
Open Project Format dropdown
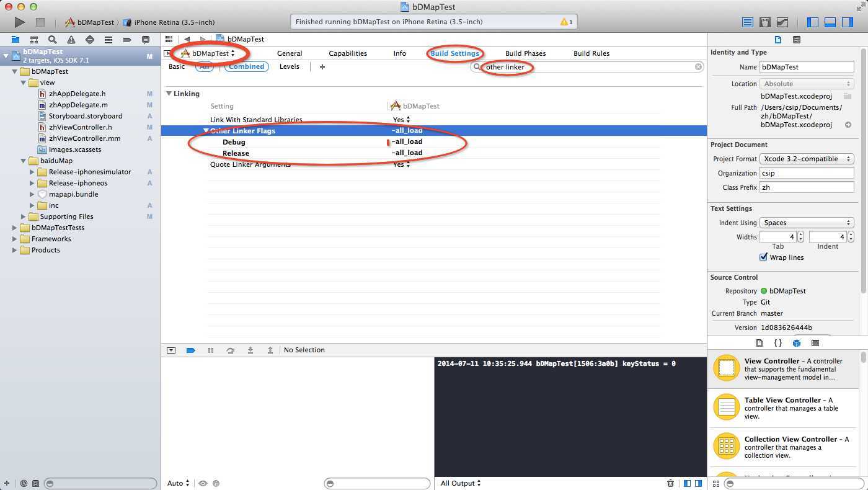pyautogui.click(x=807, y=159)
